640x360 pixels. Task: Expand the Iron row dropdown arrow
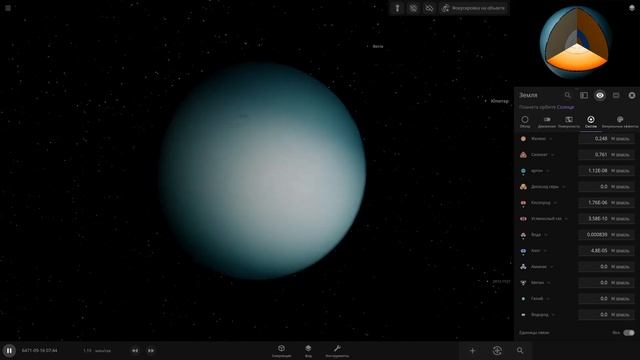(551, 139)
